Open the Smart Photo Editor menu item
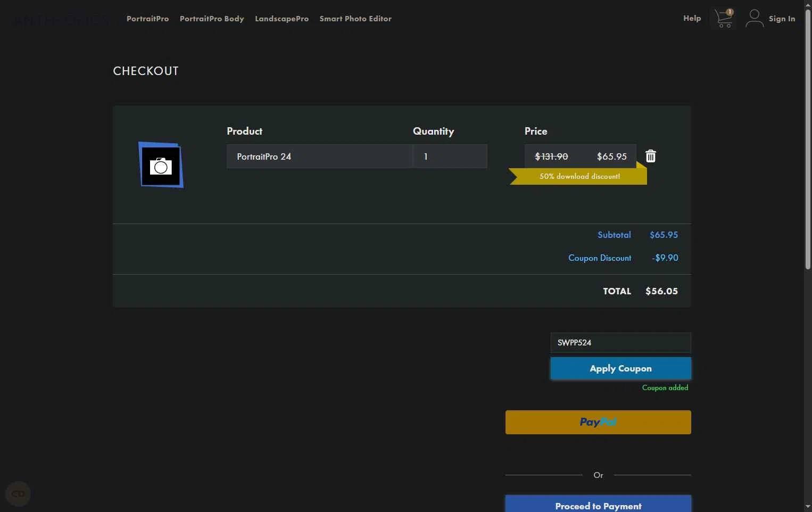Image resolution: width=812 pixels, height=512 pixels. pyautogui.click(x=355, y=19)
